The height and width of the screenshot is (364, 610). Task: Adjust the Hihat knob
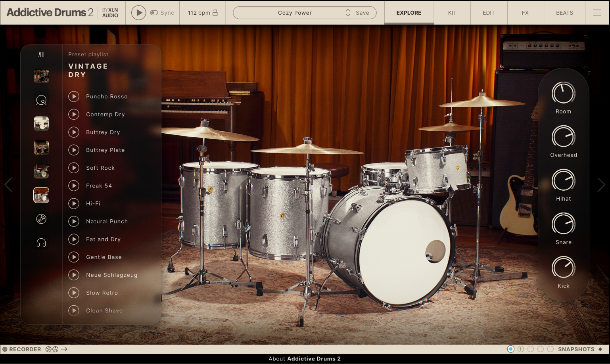pos(563,181)
